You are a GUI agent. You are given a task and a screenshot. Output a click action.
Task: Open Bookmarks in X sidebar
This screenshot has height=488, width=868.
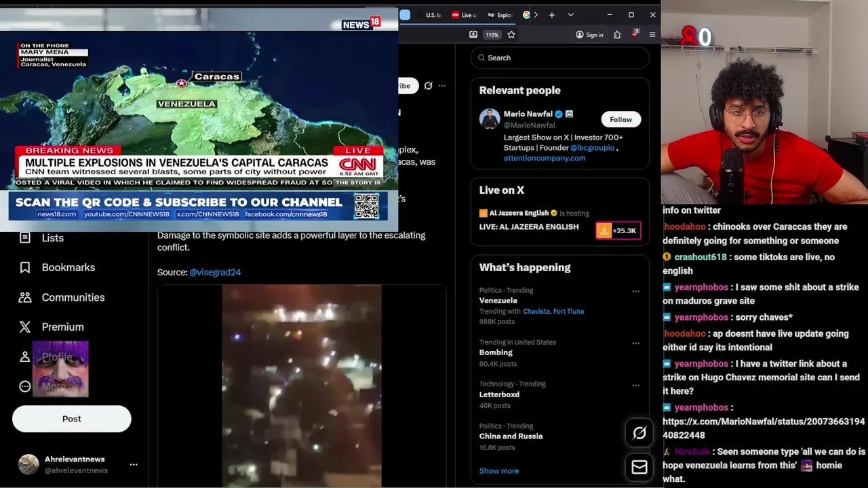pos(68,267)
